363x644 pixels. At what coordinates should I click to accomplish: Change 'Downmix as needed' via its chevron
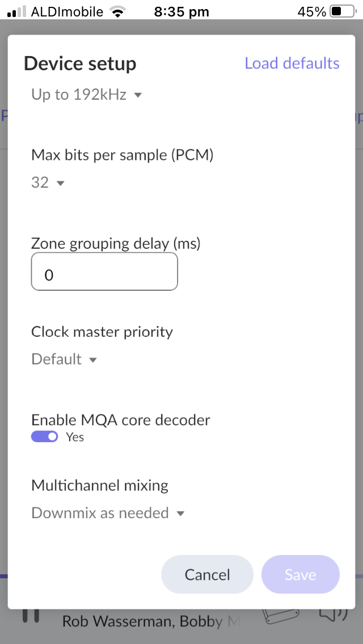pos(180,513)
